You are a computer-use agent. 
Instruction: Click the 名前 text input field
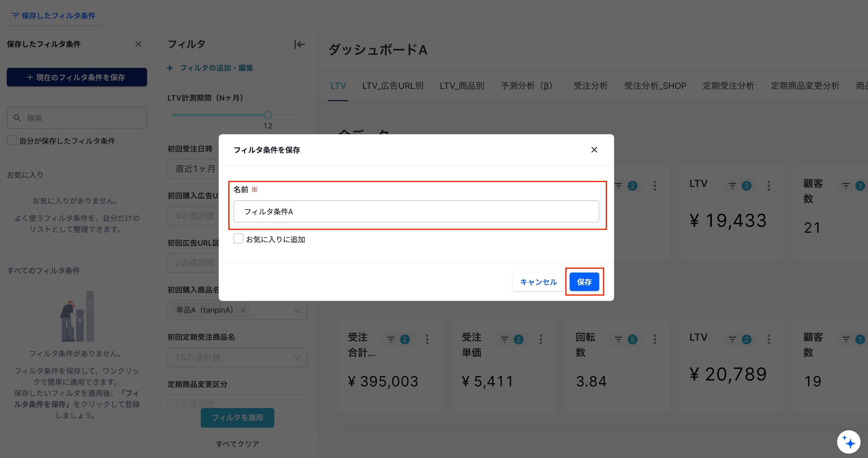(416, 211)
